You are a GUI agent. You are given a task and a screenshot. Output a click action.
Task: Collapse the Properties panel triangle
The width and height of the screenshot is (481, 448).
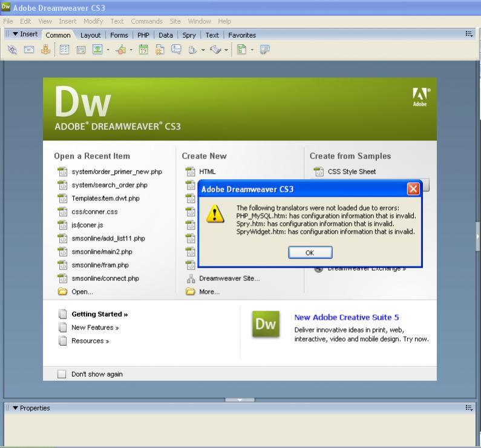click(15, 408)
